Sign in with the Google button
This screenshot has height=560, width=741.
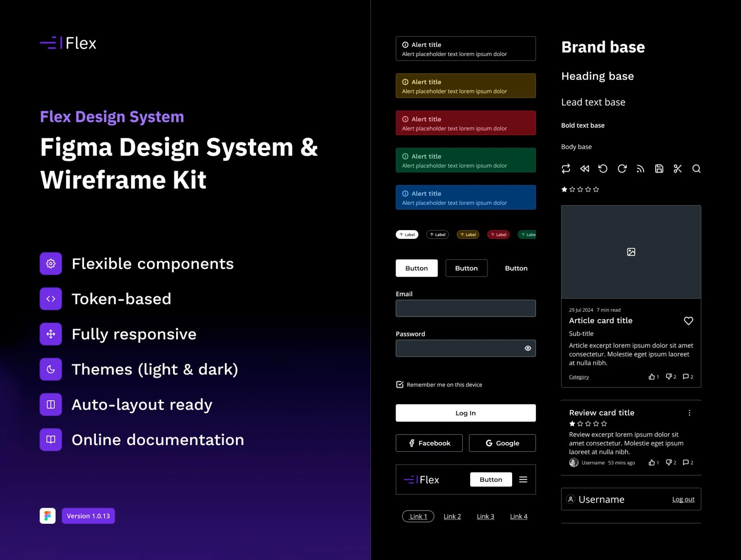502,443
